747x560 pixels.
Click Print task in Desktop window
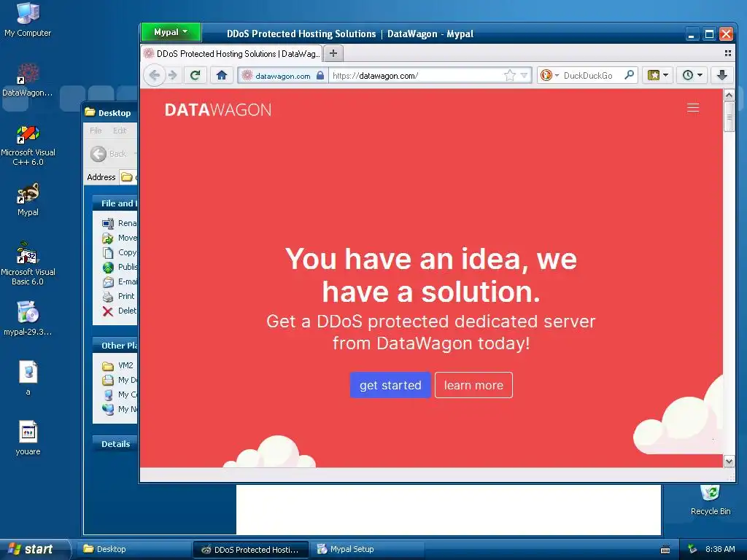(x=119, y=296)
